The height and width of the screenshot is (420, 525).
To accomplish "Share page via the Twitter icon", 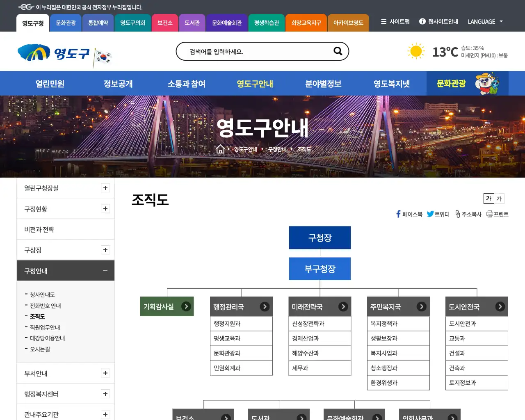I will pyautogui.click(x=431, y=214).
